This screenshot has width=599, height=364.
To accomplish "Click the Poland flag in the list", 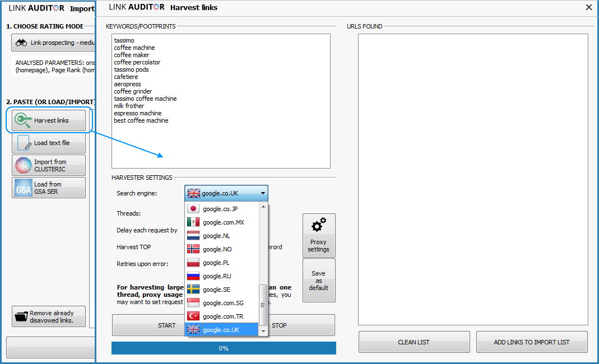I will click(193, 263).
